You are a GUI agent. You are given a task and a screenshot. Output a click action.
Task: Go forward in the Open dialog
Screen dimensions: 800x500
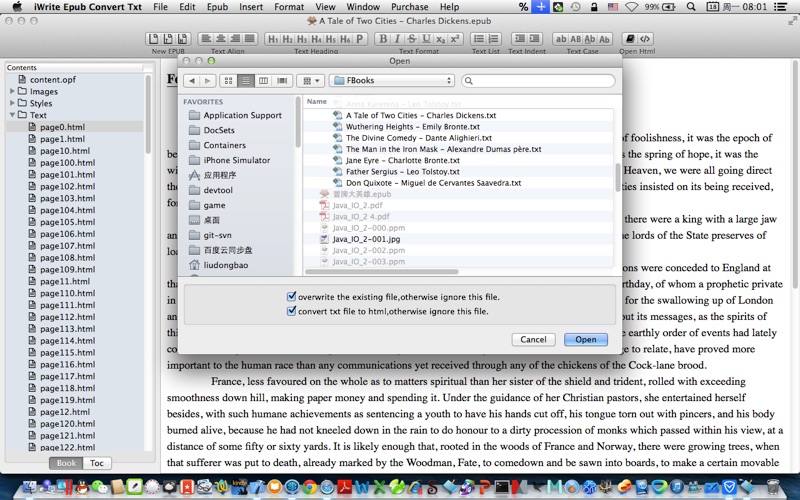click(207, 81)
